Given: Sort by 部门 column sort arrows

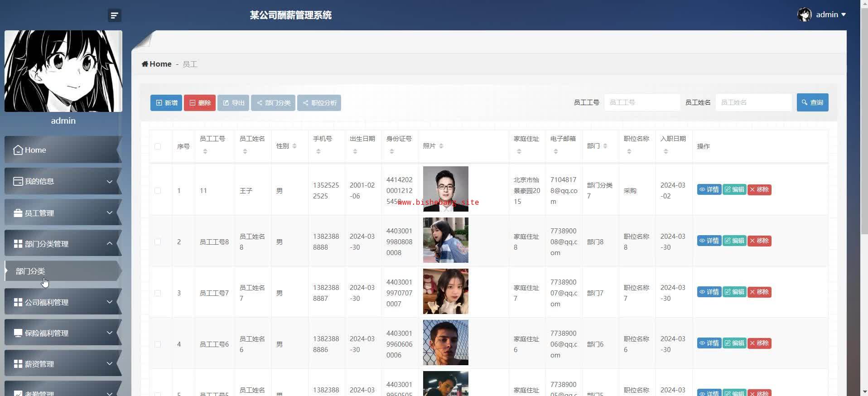Looking at the screenshot, I should (605, 146).
